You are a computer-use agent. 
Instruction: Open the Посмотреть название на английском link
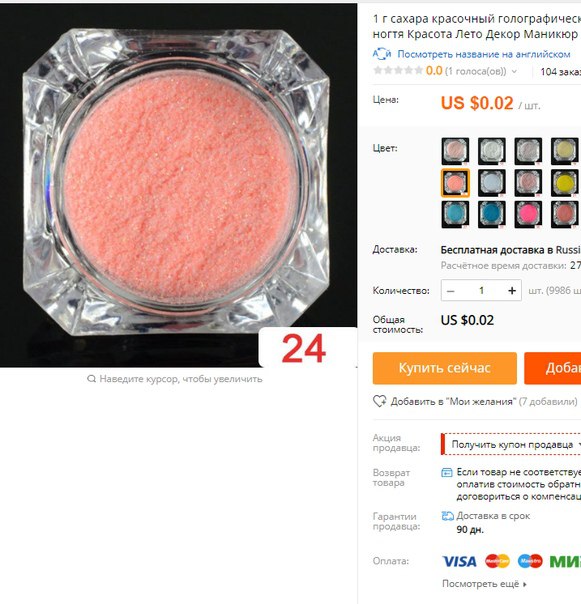tap(484, 54)
